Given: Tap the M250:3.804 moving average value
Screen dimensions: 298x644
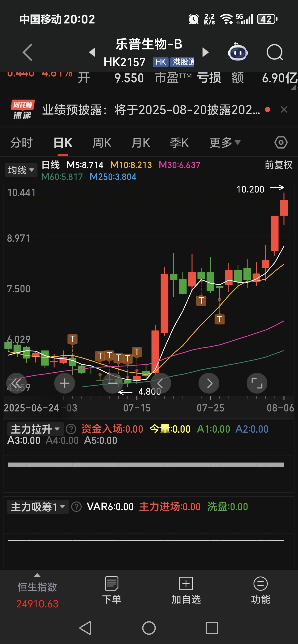Looking at the screenshot, I should (113, 177).
